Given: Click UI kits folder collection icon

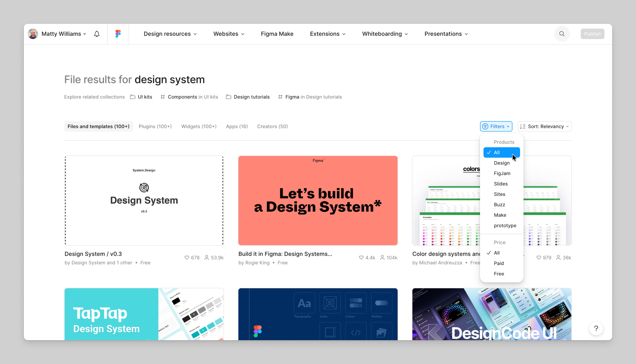Looking at the screenshot, I should click(133, 97).
